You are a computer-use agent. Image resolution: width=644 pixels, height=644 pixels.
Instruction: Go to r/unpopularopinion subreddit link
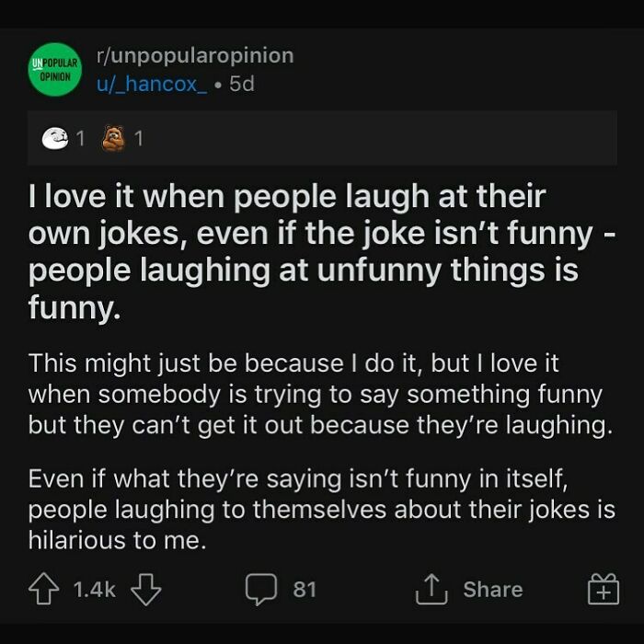click(194, 55)
